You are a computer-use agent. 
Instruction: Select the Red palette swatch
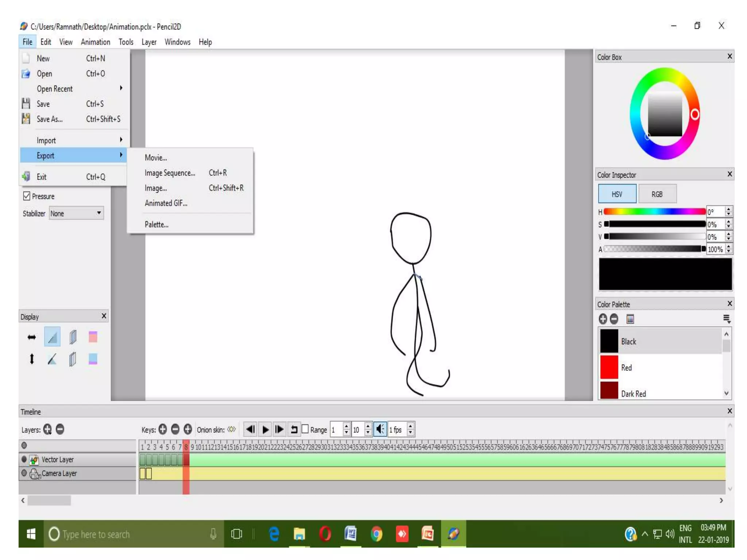[x=609, y=367]
